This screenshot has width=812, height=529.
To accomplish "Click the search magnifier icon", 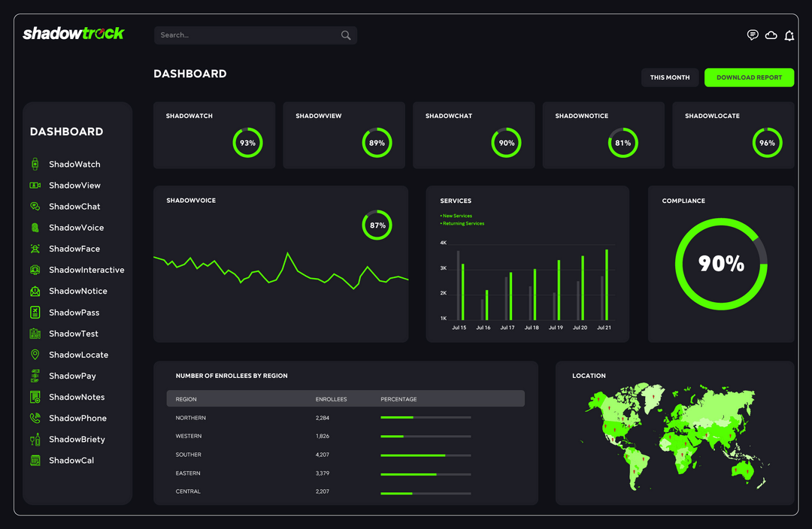I will pos(346,35).
